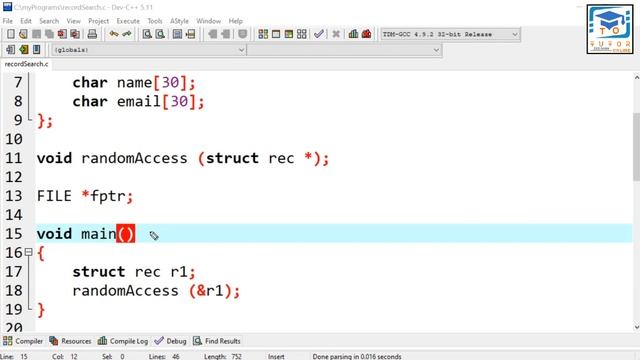This screenshot has width=640, height=360.
Task: Click the red Delete Profiling Information icon
Action: pos(367,34)
